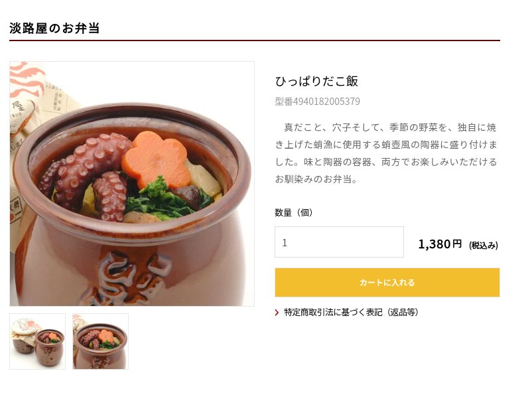Open the 特定商取引法に基づく表記 link
This screenshot has height=393, width=532.
tap(351, 312)
